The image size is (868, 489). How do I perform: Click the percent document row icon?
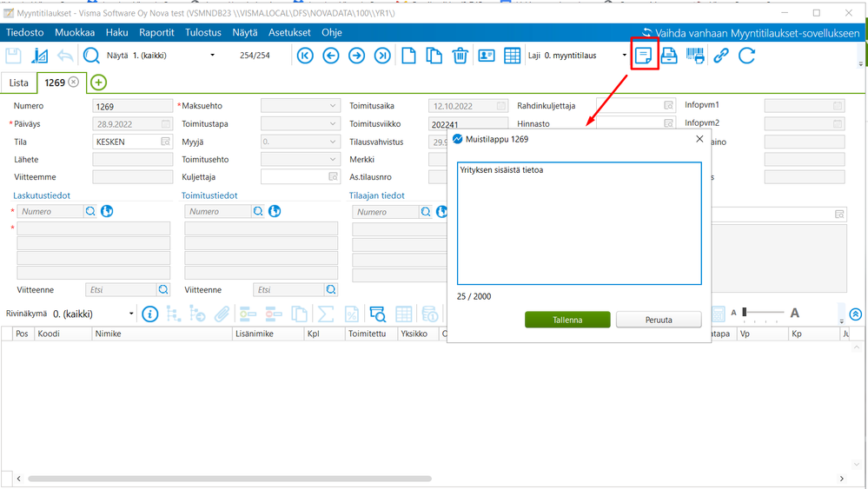point(352,314)
